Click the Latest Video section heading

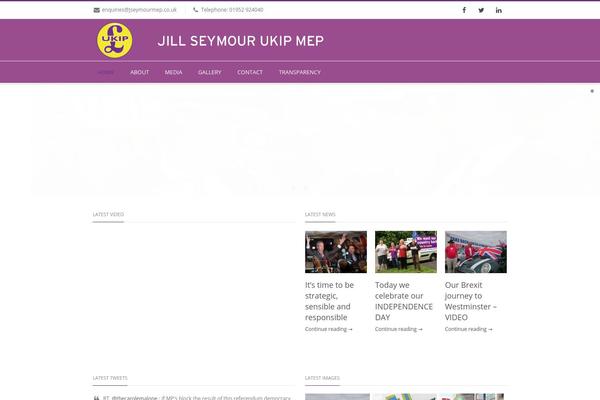point(108,214)
